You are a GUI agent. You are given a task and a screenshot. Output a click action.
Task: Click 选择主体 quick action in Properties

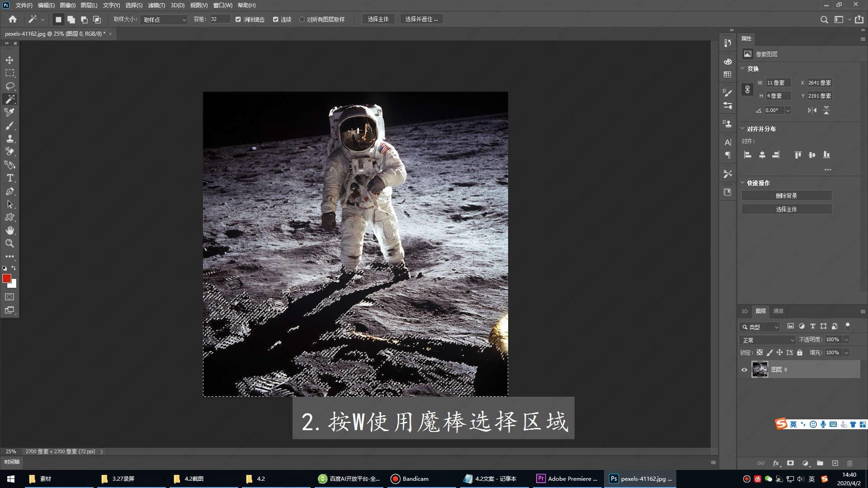coord(786,209)
